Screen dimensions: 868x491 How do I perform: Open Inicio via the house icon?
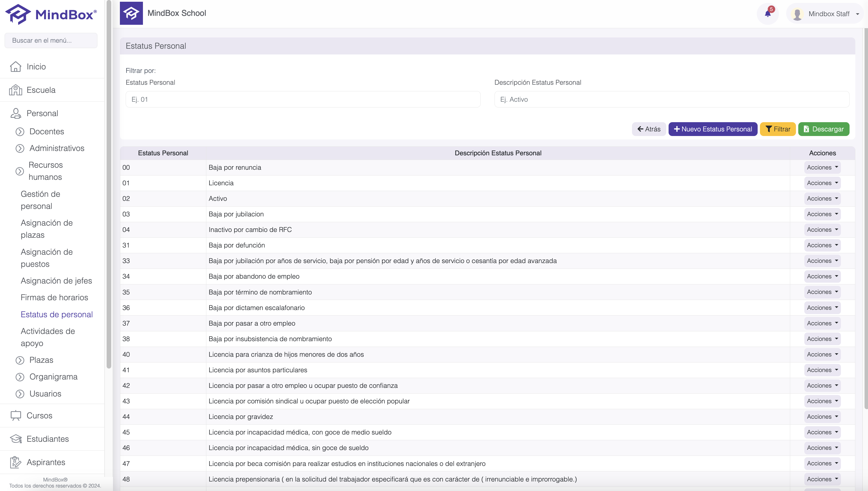[x=16, y=67]
